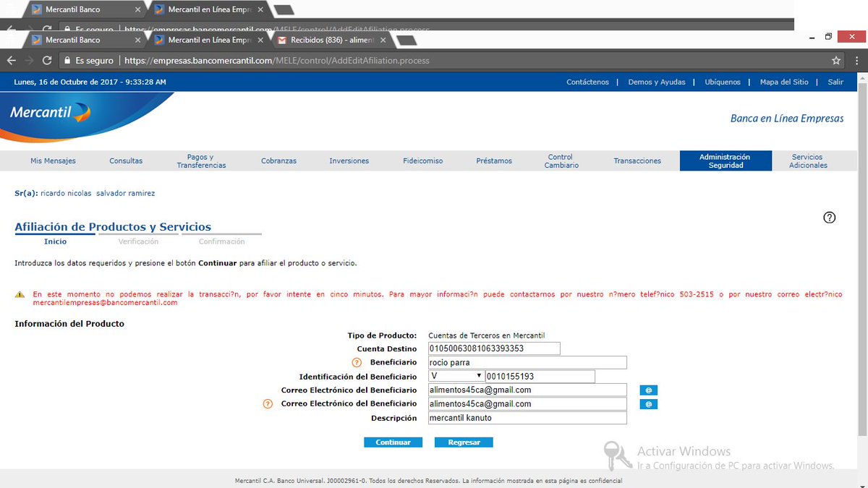Click the Banca en Línea Empresas text
The image size is (868, 488).
coord(787,119)
